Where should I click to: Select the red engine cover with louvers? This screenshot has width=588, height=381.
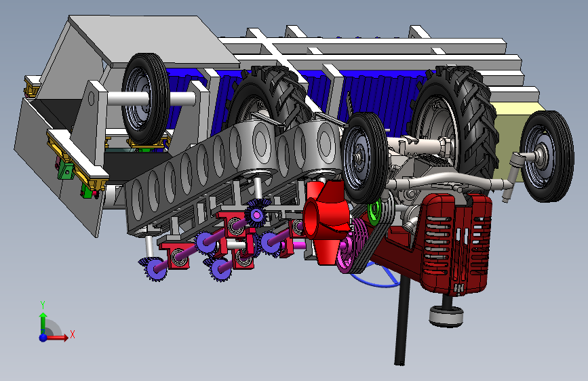pyautogui.click(x=456, y=244)
